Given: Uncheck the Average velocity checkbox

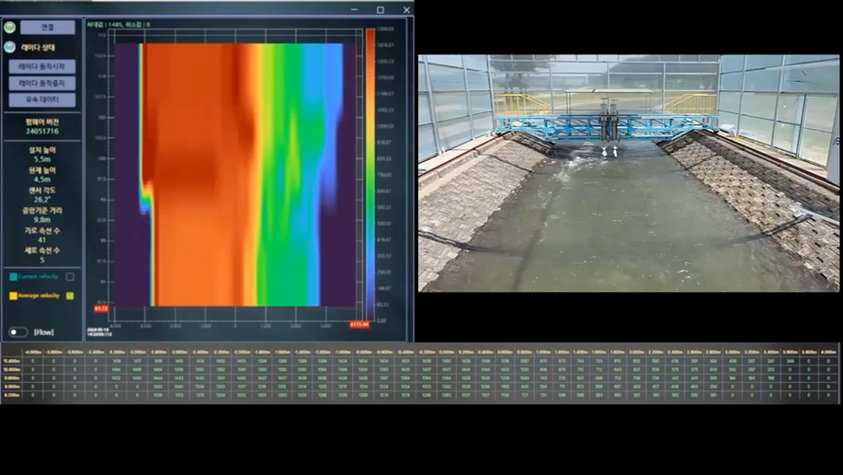Looking at the screenshot, I should point(70,296).
